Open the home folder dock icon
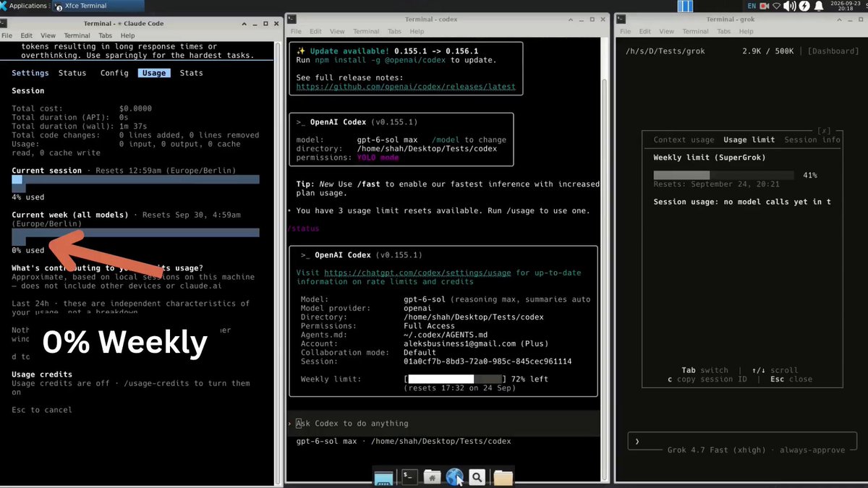The height and width of the screenshot is (488, 868). tap(433, 476)
